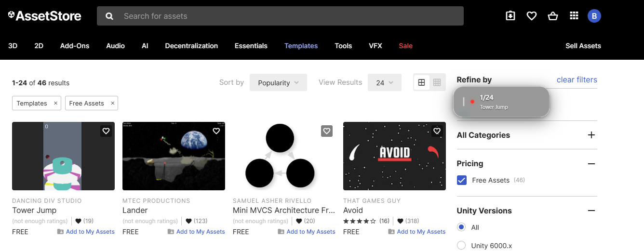The width and height of the screenshot is (644, 251).
Task: Switch to large grid view
Action: [x=421, y=82]
